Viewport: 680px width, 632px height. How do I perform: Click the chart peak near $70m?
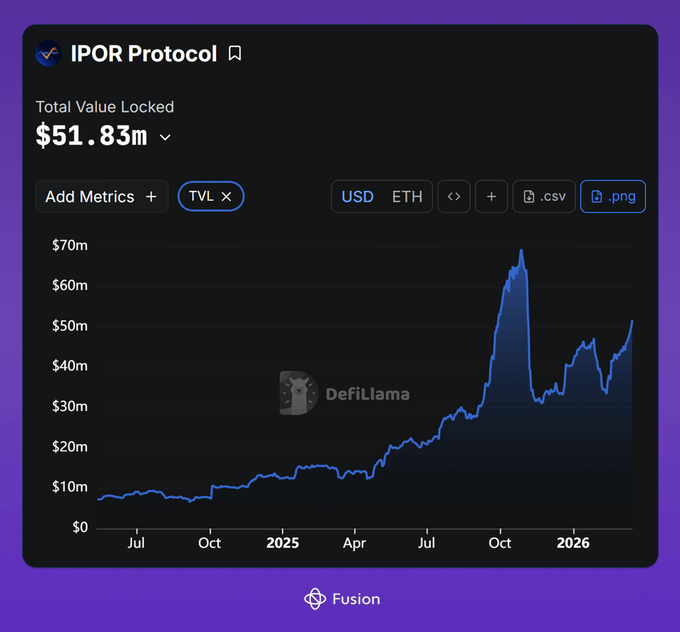pyautogui.click(x=521, y=251)
